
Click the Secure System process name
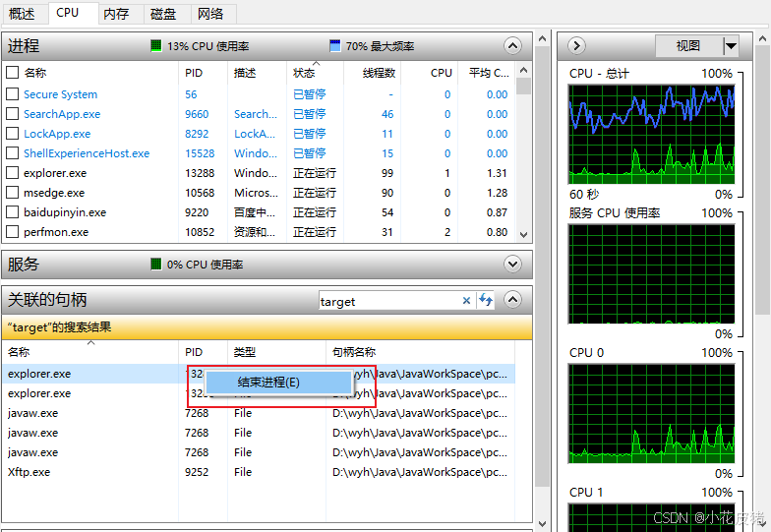(x=61, y=94)
